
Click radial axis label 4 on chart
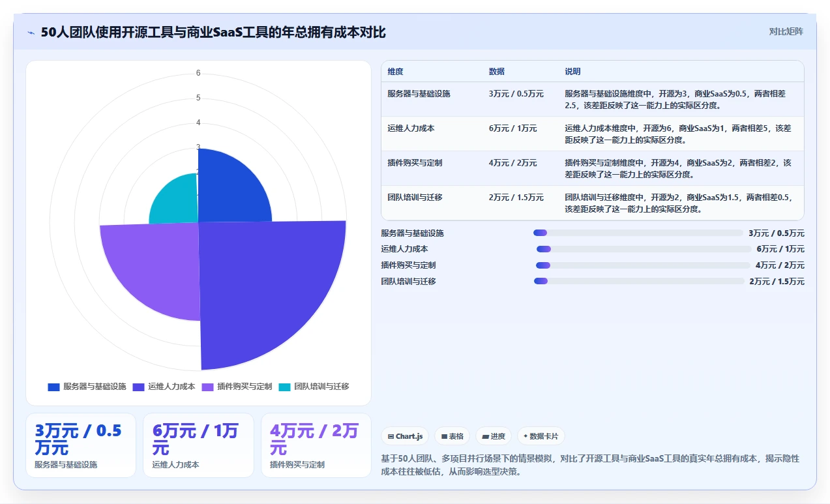point(198,123)
